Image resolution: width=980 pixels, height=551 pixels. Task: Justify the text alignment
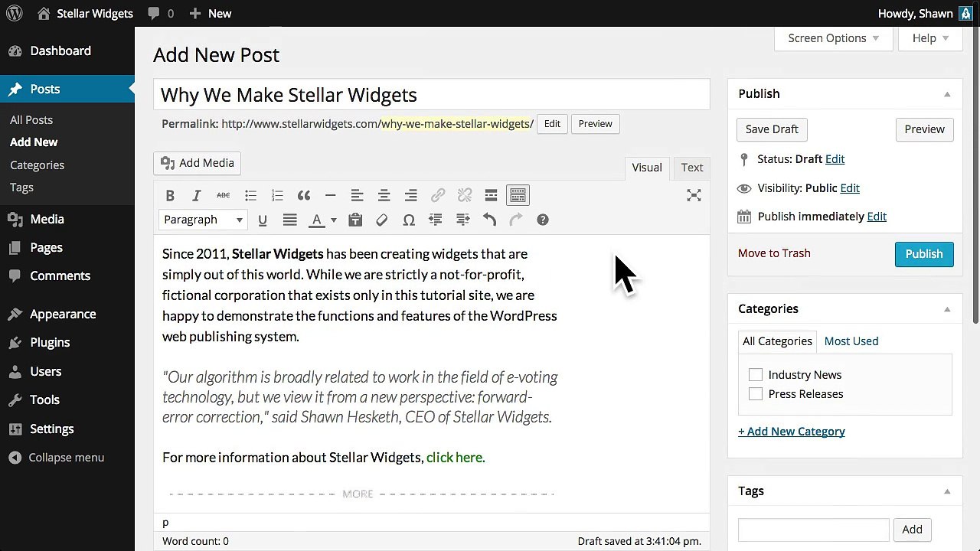click(289, 220)
